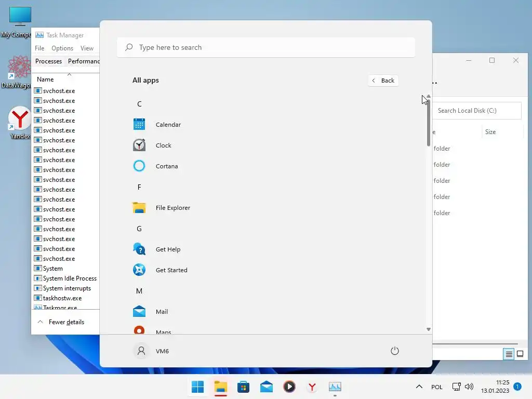Open the Mail app in All apps
The width and height of the screenshot is (532, 399).
[265, 312]
